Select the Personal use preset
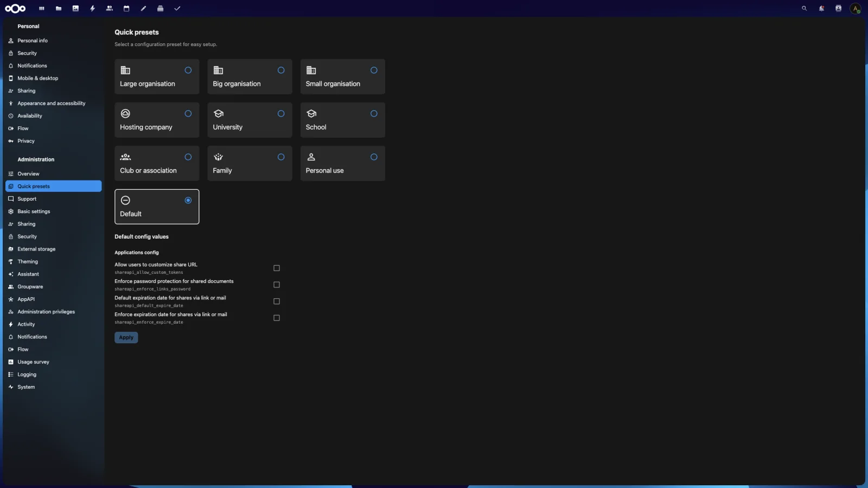The width and height of the screenshot is (868, 488). (x=343, y=163)
